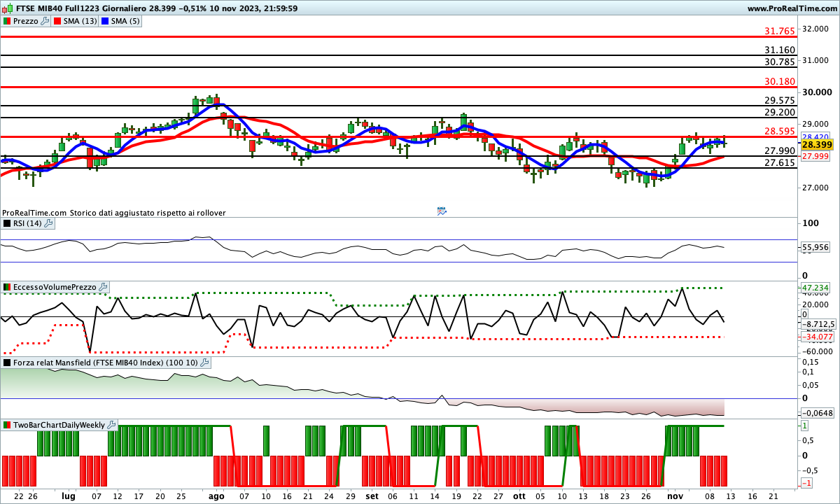The image size is (840, 504).
Task: Click the 29.575 level label
Action: pyautogui.click(x=780, y=101)
